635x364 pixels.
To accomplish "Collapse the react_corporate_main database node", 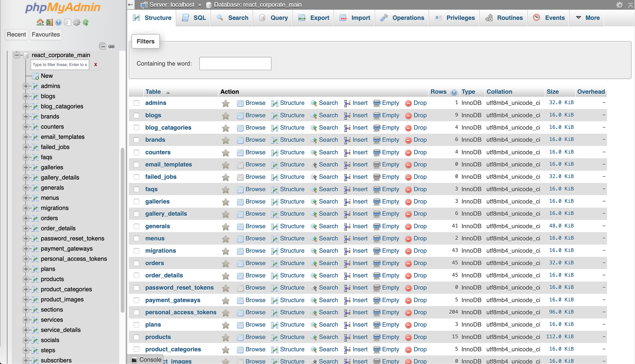I will 17,55.
